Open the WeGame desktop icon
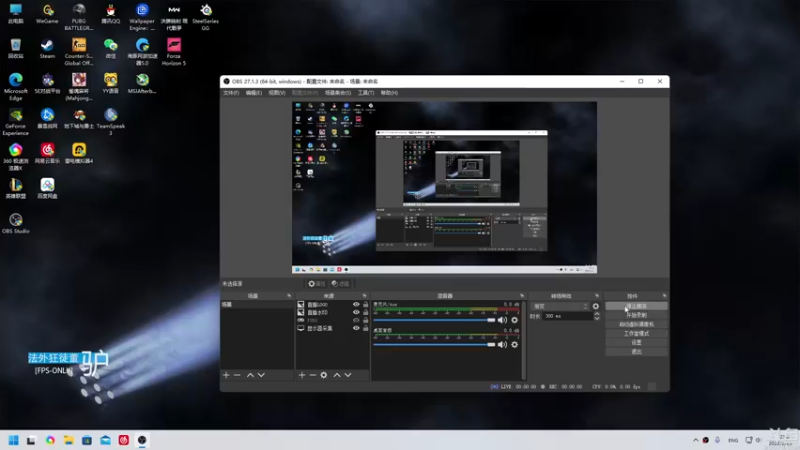800x450 pixels. pyautogui.click(x=47, y=14)
